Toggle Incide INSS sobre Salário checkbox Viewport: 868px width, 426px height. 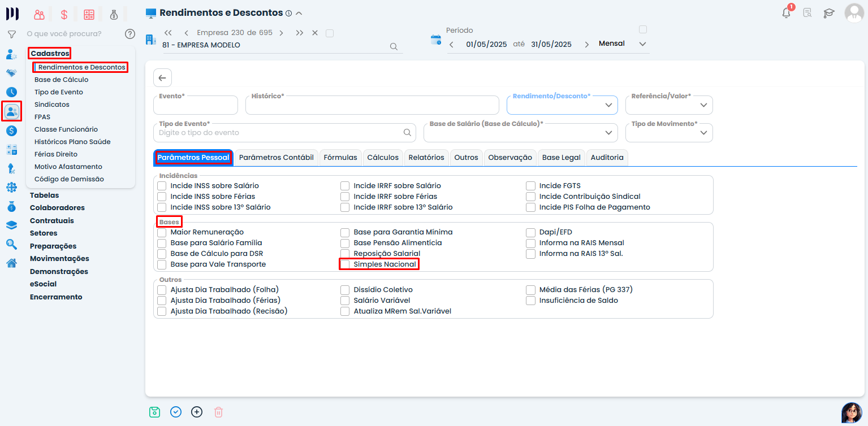[x=162, y=186]
